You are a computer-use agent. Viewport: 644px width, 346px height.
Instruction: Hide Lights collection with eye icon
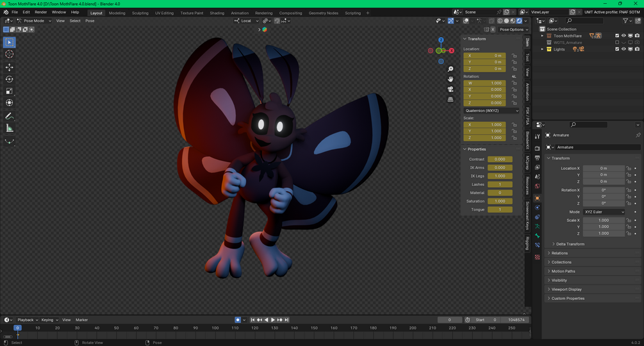pyautogui.click(x=623, y=49)
